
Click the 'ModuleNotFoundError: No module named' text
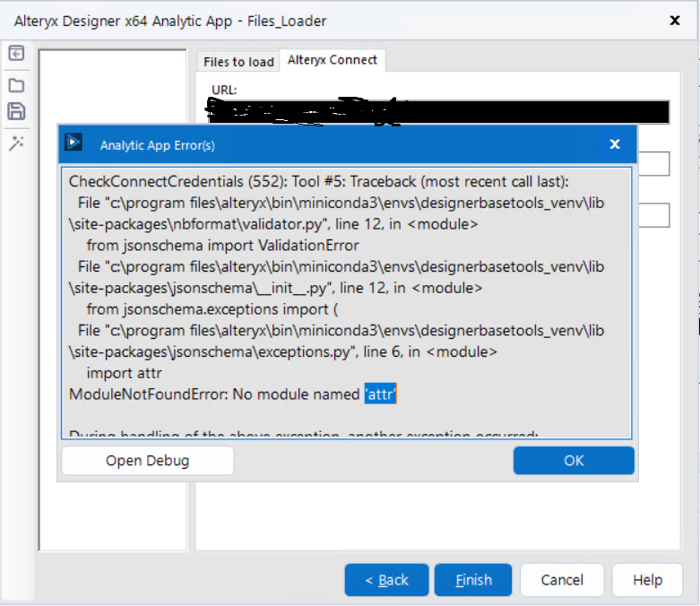click(214, 394)
